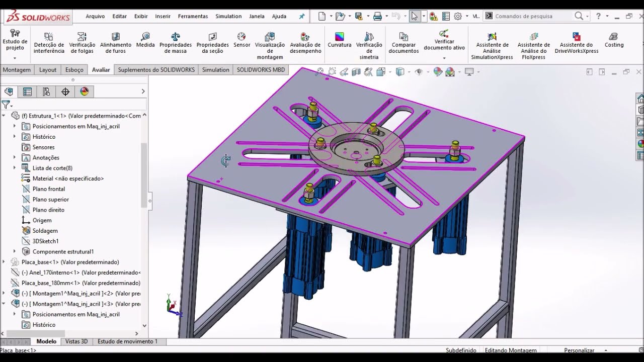Launch Assistente de Análise SimulationXpress
Image resolution: width=644 pixels, height=362 pixels.
point(492,46)
